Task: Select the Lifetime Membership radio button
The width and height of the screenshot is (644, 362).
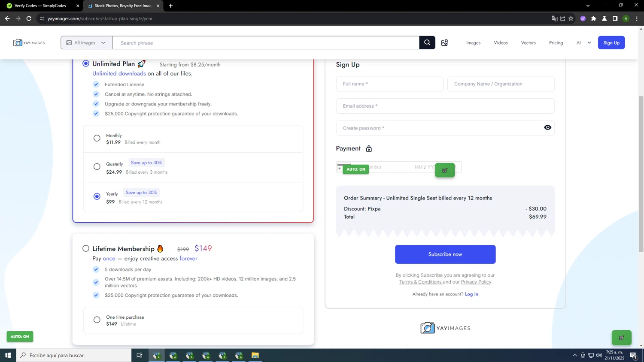Action: 86,248
